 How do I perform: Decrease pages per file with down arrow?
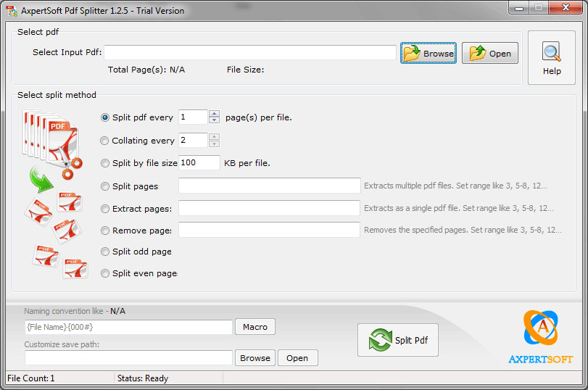[x=214, y=120]
